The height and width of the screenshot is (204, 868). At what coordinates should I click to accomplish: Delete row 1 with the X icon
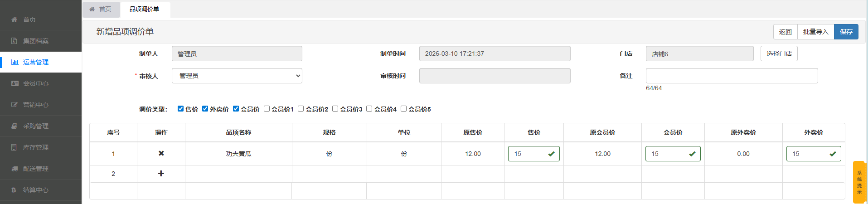(x=161, y=153)
